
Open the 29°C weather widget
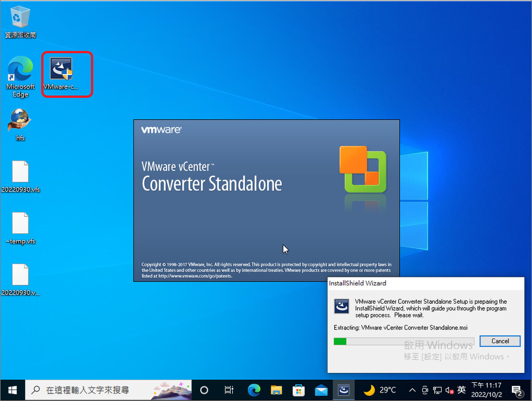(x=380, y=390)
